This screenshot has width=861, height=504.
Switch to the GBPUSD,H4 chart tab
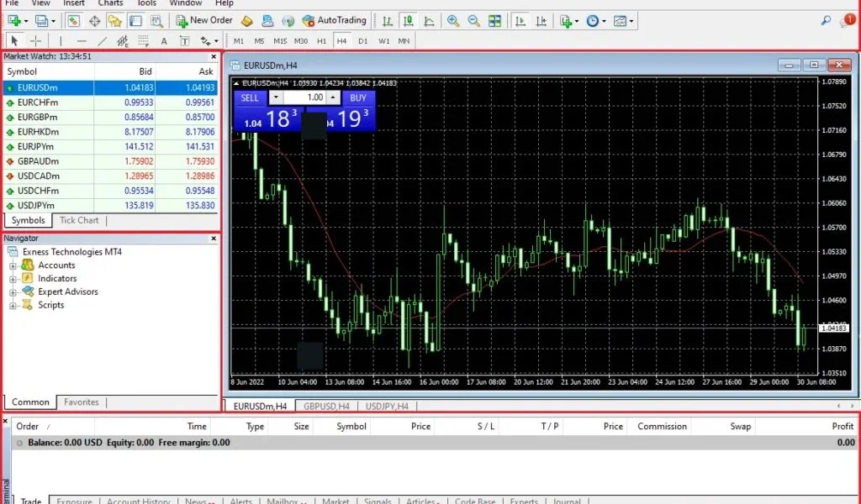pos(326,406)
